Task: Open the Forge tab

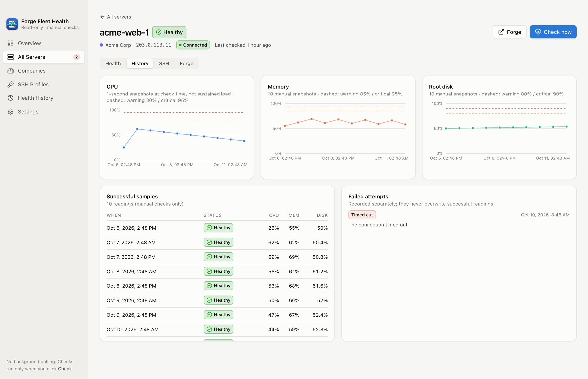Action: tap(187, 64)
